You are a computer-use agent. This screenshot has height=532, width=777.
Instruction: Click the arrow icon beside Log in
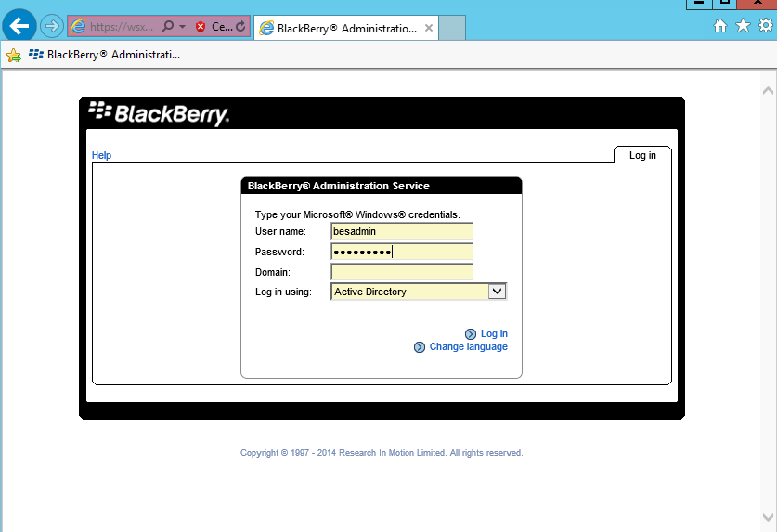471,334
